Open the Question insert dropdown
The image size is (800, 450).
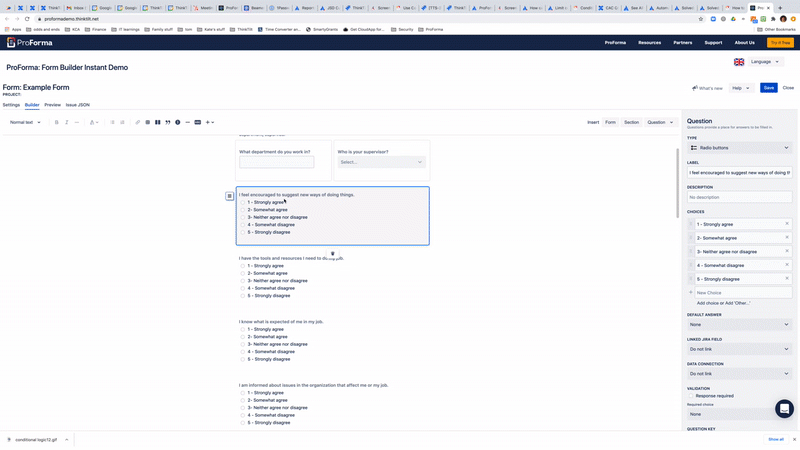tap(660, 122)
